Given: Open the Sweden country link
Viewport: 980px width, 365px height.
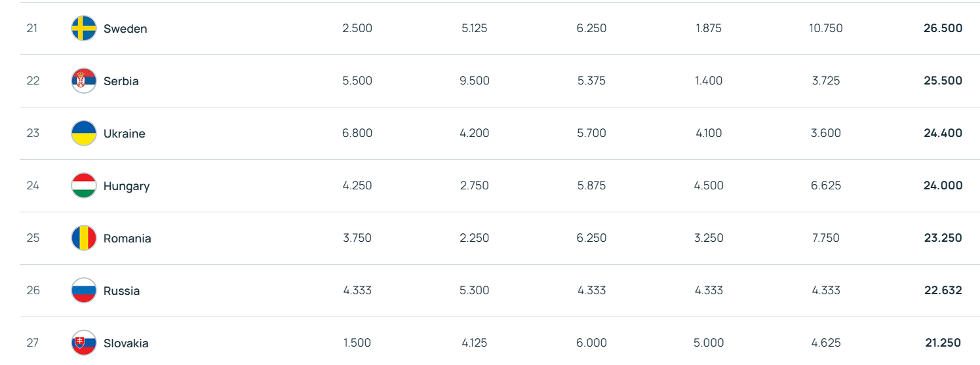Looking at the screenshot, I should coord(125,29).
